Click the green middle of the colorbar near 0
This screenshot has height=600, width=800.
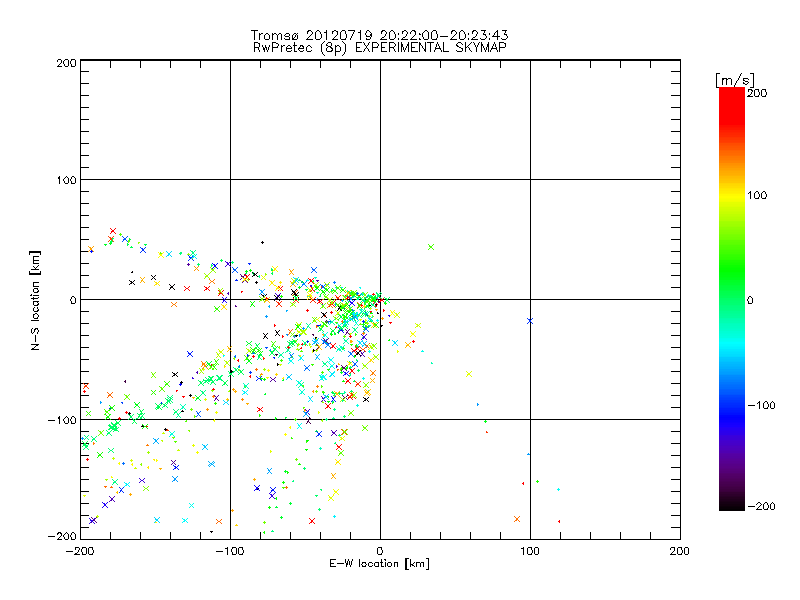(732, 299)
